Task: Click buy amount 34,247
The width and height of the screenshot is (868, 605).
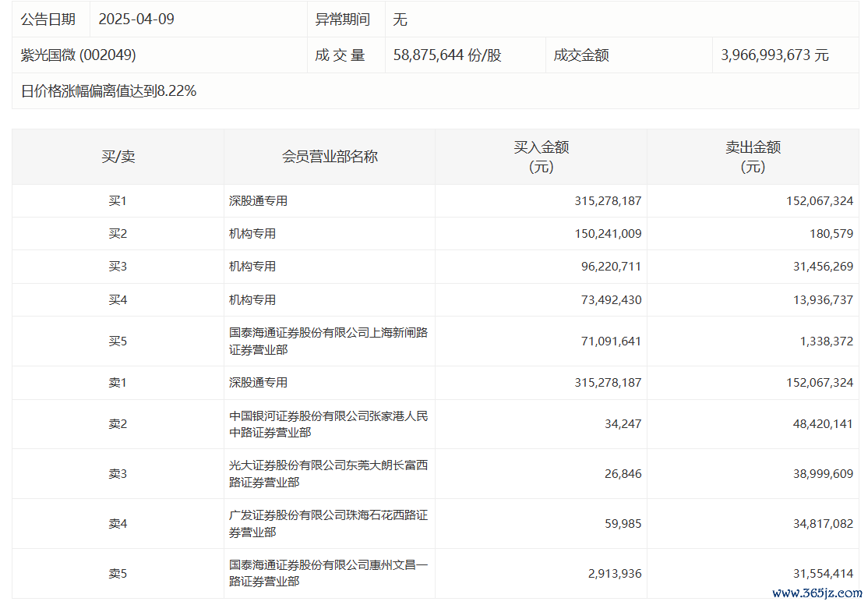Action: pyautogui.click(x=623, y=424)
